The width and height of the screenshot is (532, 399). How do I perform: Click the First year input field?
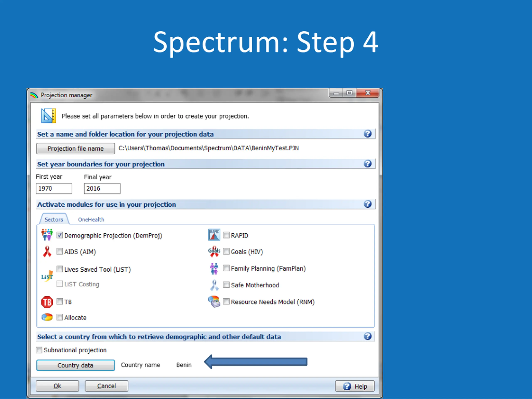(54, 188)
